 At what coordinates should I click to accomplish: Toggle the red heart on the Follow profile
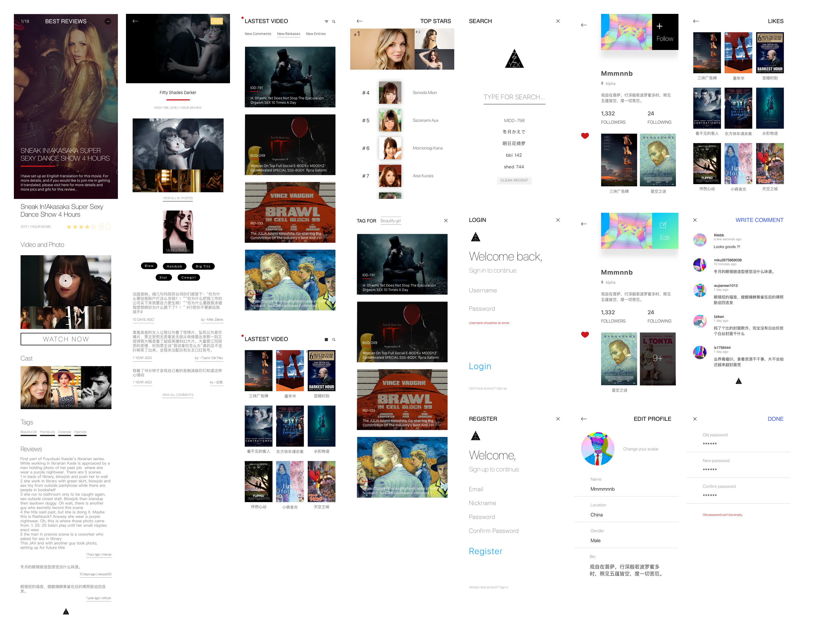[585, 136]
